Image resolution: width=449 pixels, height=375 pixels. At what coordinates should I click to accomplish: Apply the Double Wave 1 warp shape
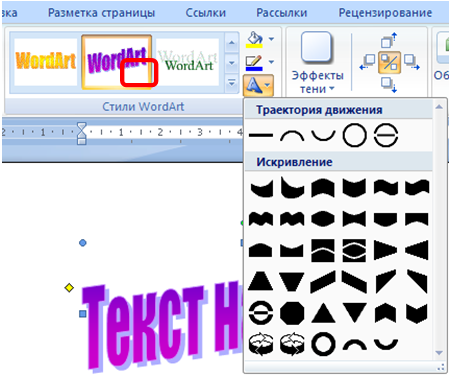pyautogui.click(x=261, y=219)
